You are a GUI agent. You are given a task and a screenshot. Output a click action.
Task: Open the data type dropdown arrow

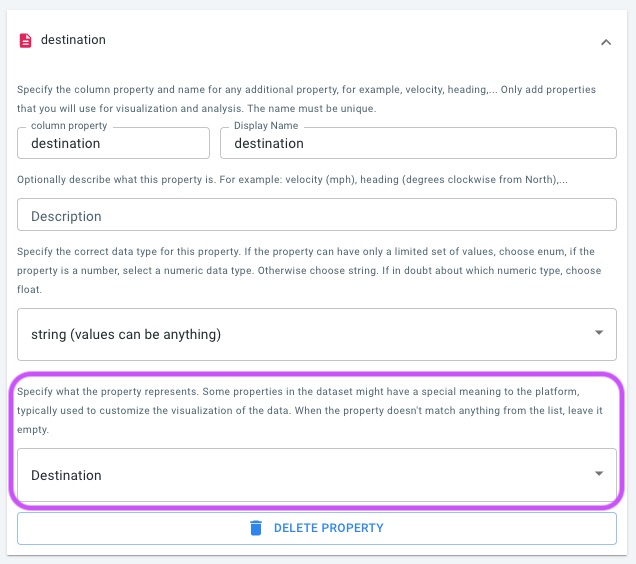tap(599, 333)
